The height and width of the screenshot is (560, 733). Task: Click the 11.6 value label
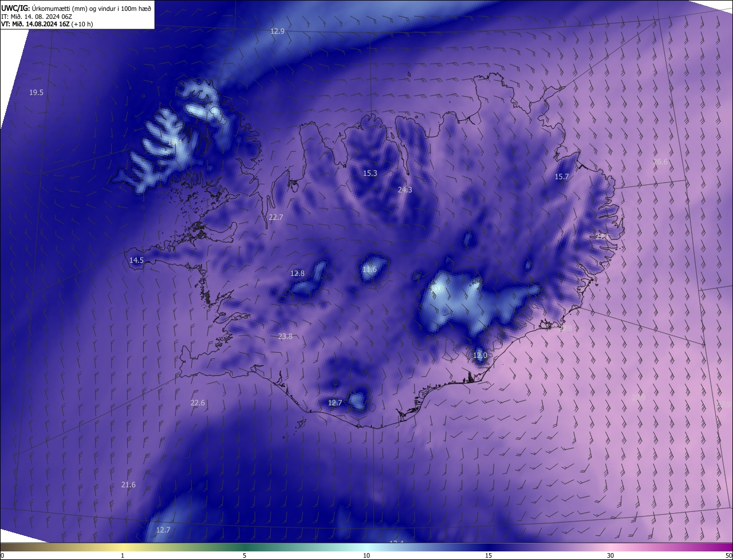click(370, 269)
